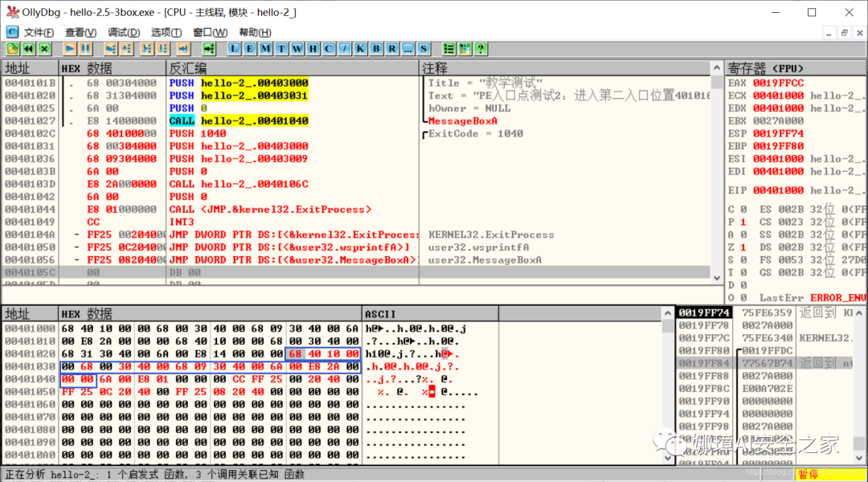Select the INT3 instruction at 00401049
The image size is (868, 482).
click(x=182, y=222)
